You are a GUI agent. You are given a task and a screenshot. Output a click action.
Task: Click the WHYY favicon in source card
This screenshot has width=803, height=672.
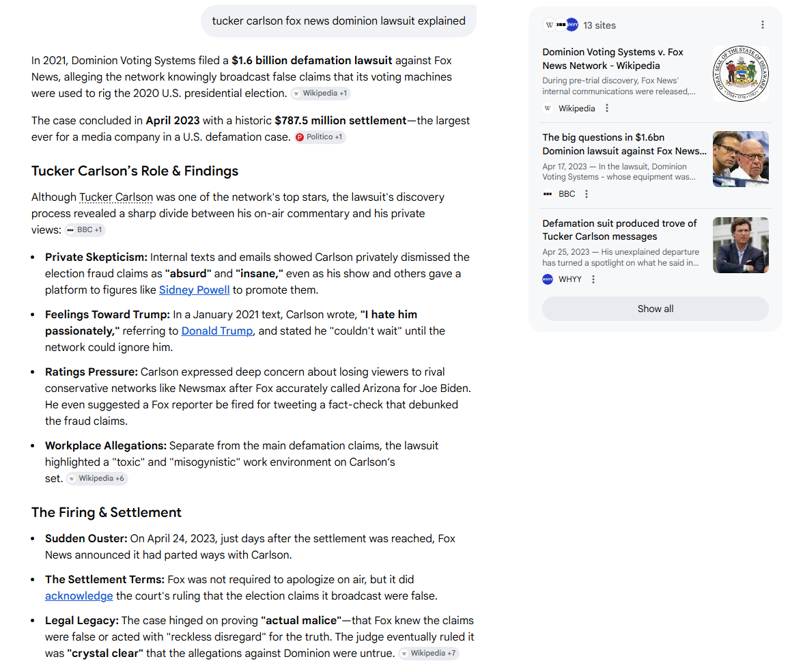[548, 280]
